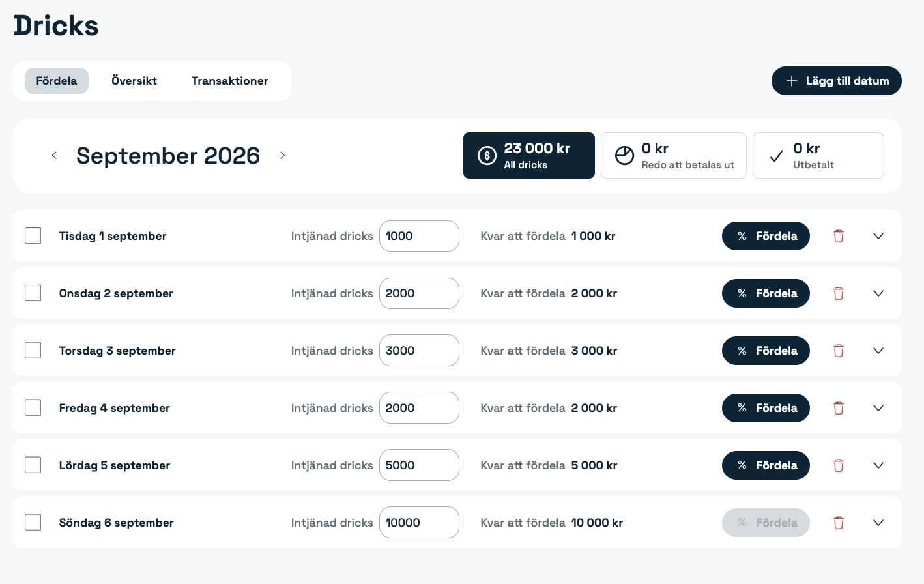Image resolution: width=924 pixels, height=584 pixels.
Task: Click trash icon for Lördag 5 september
Action: click(x=839, y=465)
